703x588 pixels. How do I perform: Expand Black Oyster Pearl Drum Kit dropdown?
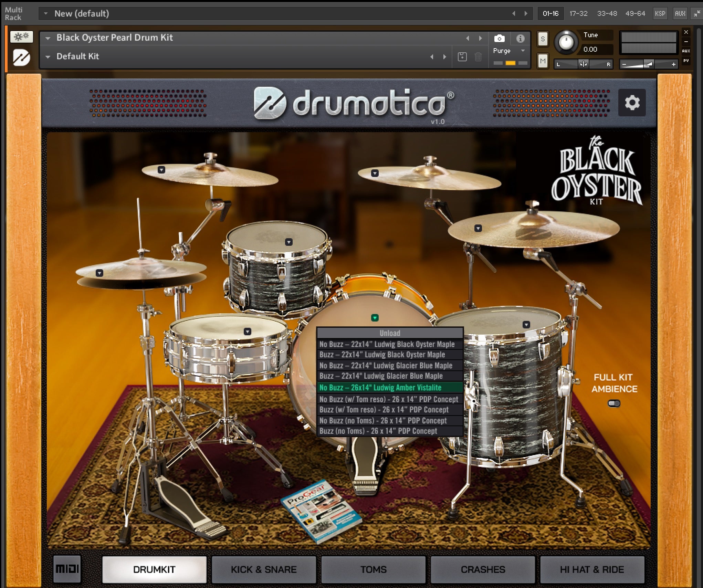coord(48,38)
